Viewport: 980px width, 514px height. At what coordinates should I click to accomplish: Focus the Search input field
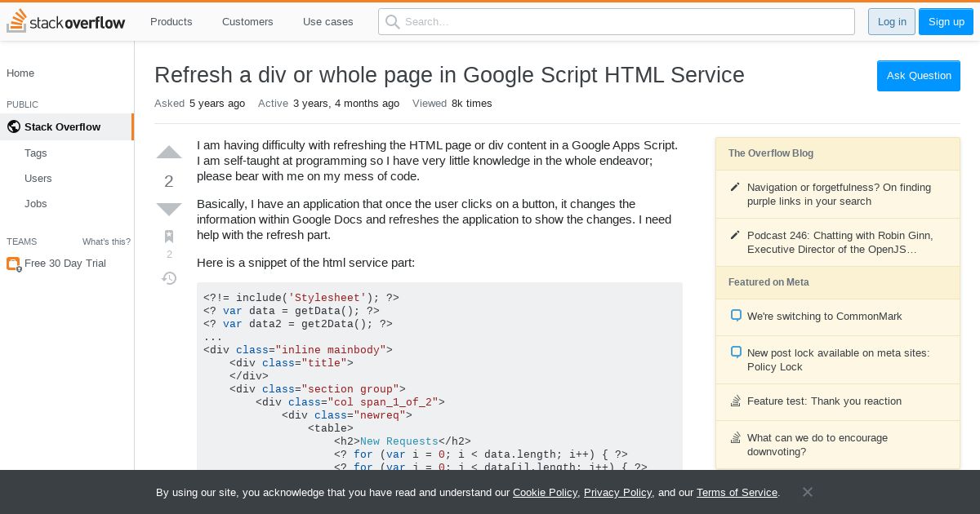[x=617, y=21]
